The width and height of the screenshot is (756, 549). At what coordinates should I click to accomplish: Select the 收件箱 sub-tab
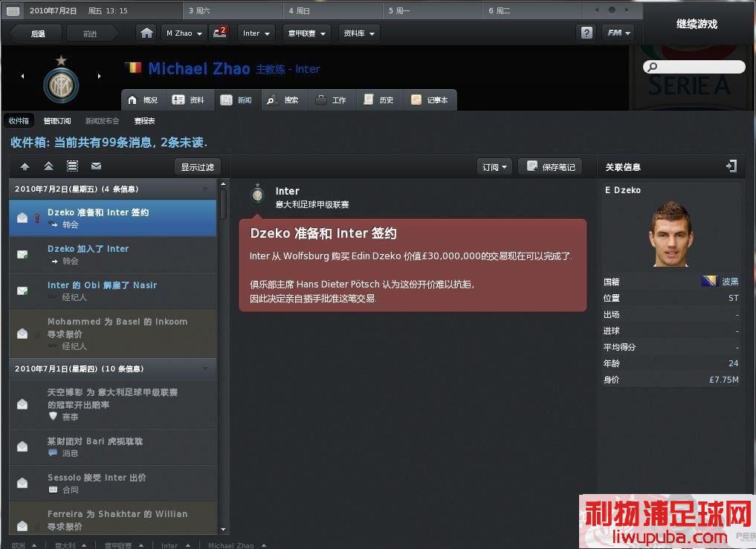[19, 120]
